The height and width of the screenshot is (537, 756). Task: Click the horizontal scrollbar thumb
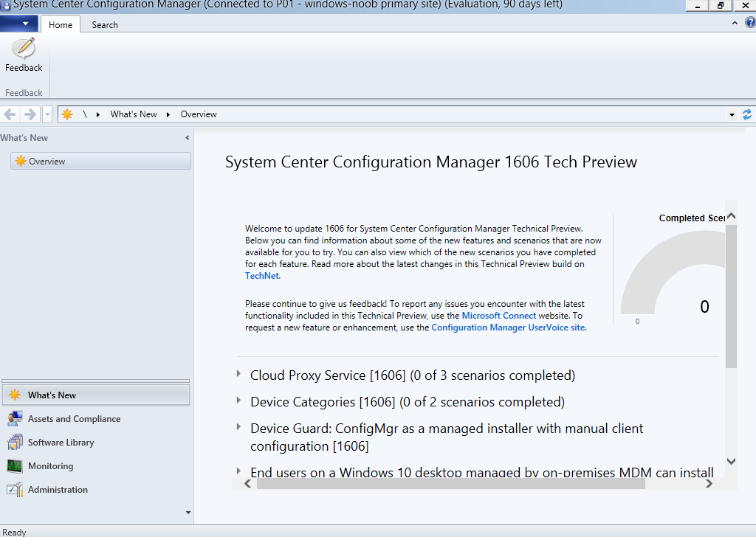click(451, 484)
